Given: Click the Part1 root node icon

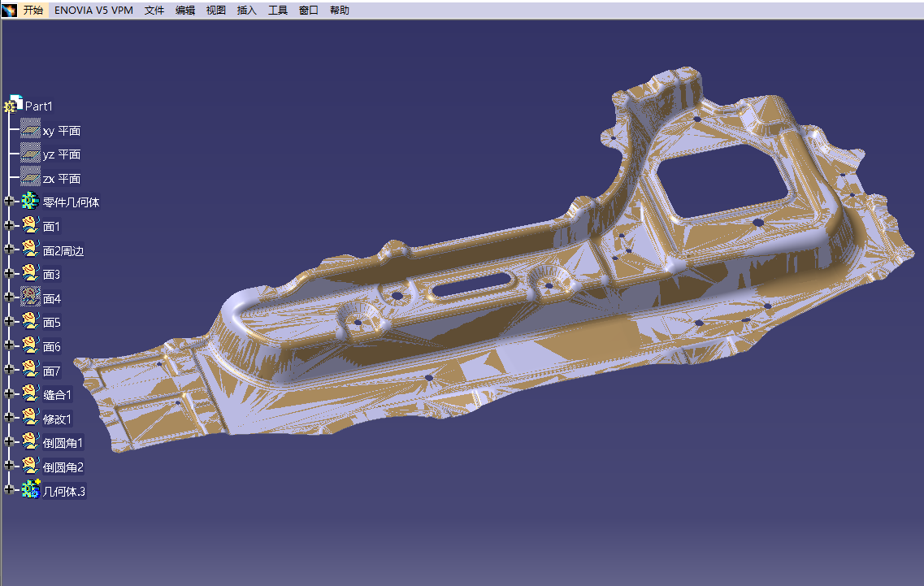Looking at the screenshot, I should [x=14, y=105].
